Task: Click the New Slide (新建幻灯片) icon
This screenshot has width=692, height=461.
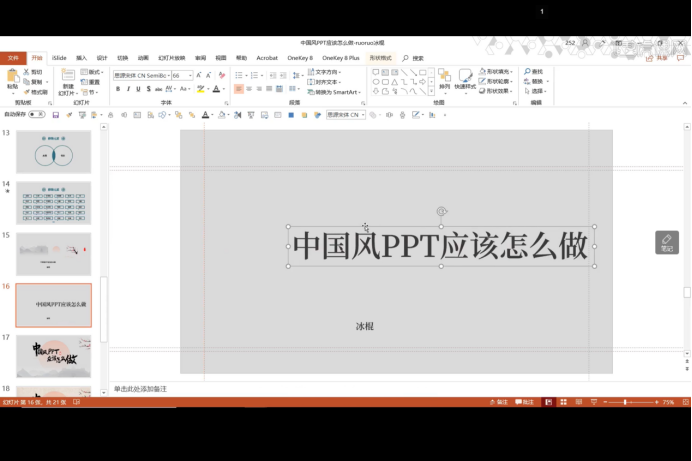Action: click(68, 76)
